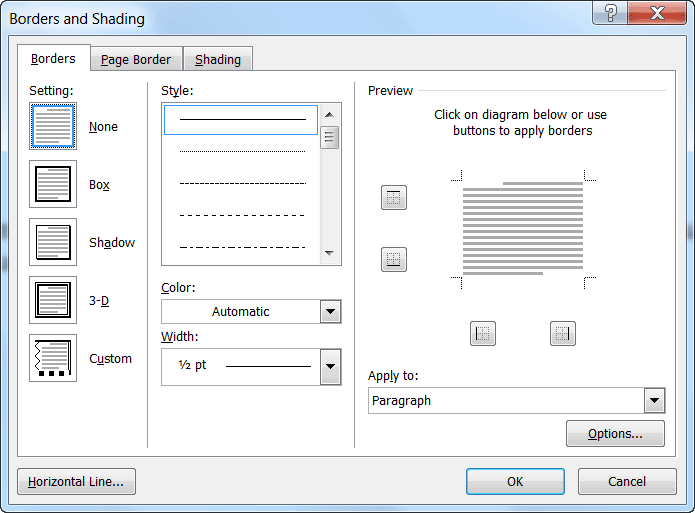Screen dimensions: 695x513
Task: Close the Borders and Shading dialog
Action: [x=657, y=12]
